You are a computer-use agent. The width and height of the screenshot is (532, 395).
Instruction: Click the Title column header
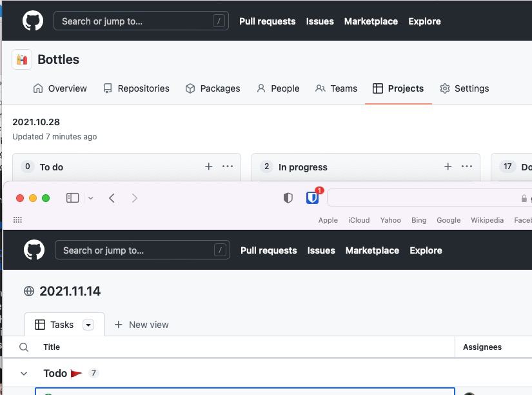pos(52,347)
